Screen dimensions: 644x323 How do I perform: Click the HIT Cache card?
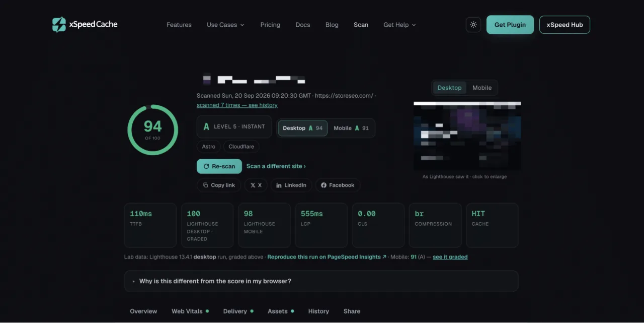(492, 225)
